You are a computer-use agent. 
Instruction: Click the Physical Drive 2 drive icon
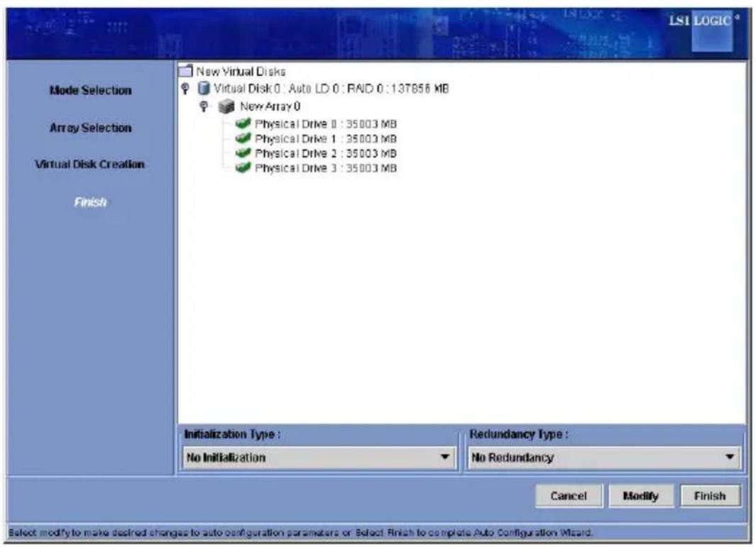pos(243,153)
